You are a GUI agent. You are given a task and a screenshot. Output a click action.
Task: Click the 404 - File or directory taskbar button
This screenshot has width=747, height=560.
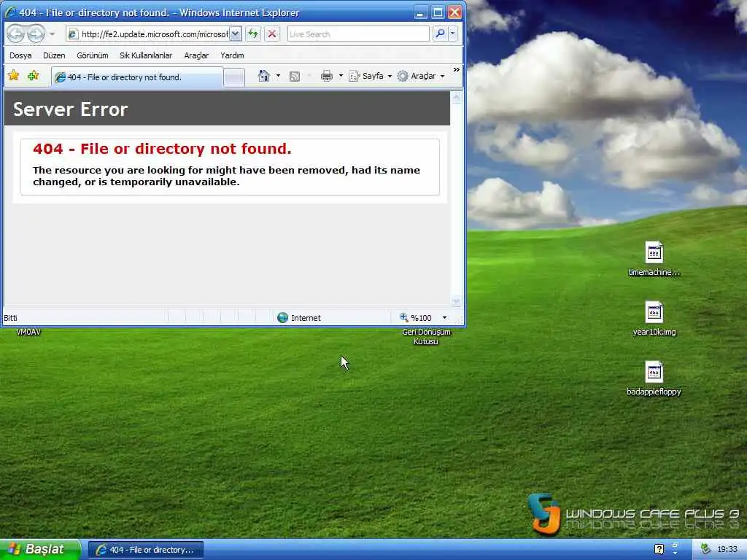(146, 550)
